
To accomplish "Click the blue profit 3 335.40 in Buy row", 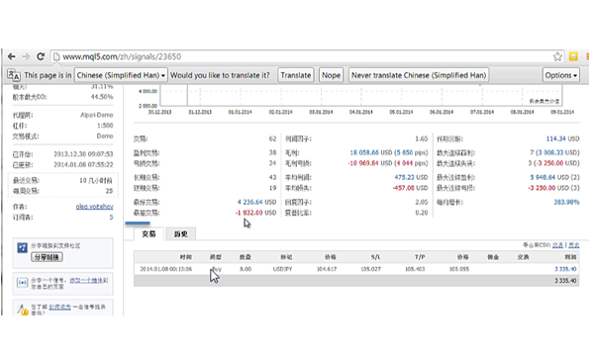I will (x=565, y=269).
